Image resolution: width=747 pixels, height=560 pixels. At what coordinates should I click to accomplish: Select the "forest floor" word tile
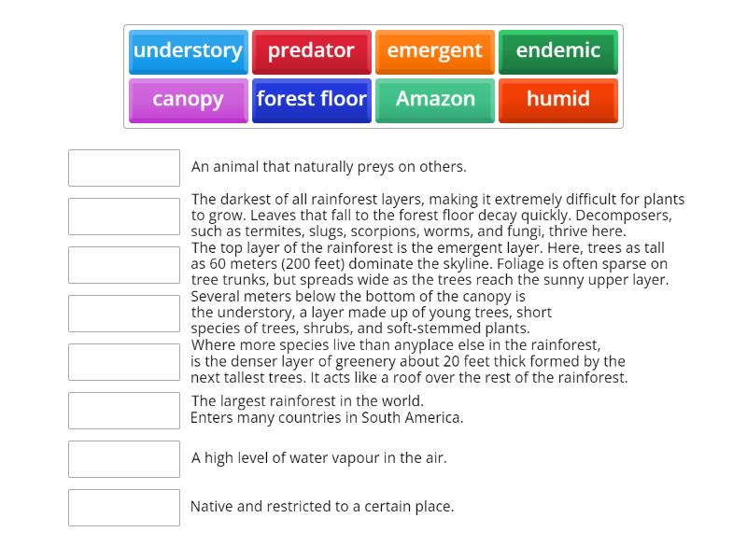pos(311,100)
